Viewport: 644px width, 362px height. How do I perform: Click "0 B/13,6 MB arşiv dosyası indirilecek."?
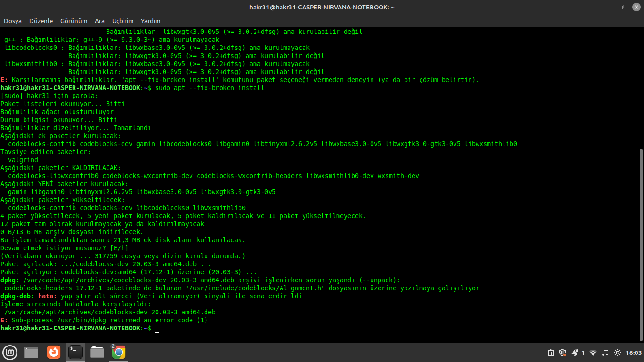click(72, 232)
